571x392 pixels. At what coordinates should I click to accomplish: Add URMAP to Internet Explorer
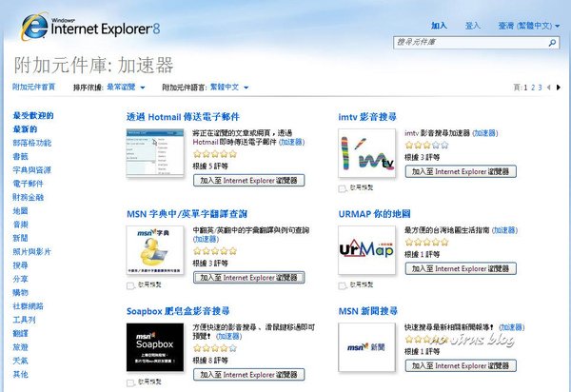coord(461,268)
